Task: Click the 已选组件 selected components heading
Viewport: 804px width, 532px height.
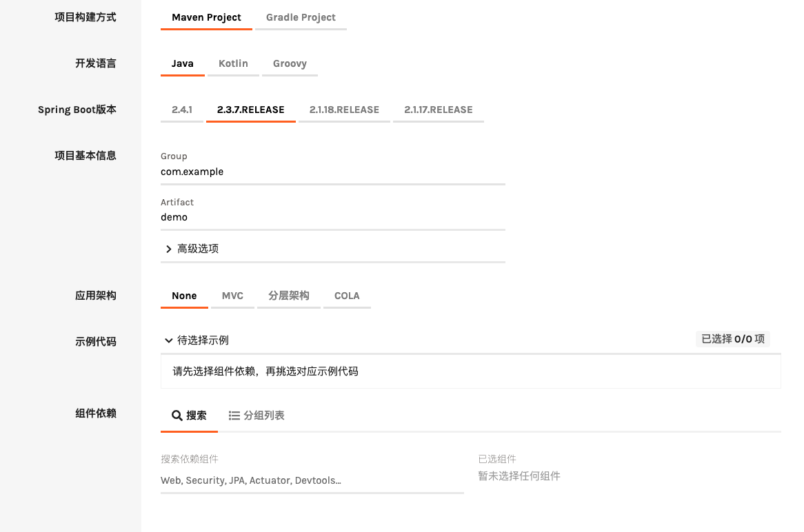Action: [x=497, y=459]
